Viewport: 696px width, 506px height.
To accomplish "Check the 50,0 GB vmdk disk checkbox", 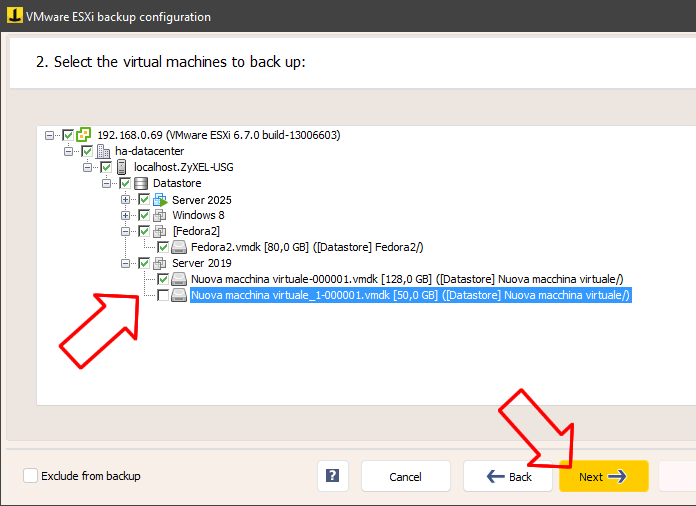I will click(x=163, y=295).
